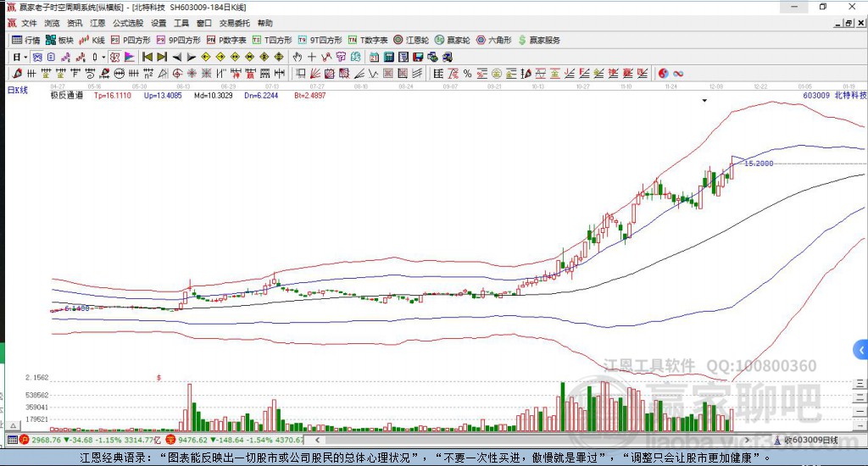Click the colorful triangle flag icon
This screenshot has height=466, width=868.
pos(129,57)
